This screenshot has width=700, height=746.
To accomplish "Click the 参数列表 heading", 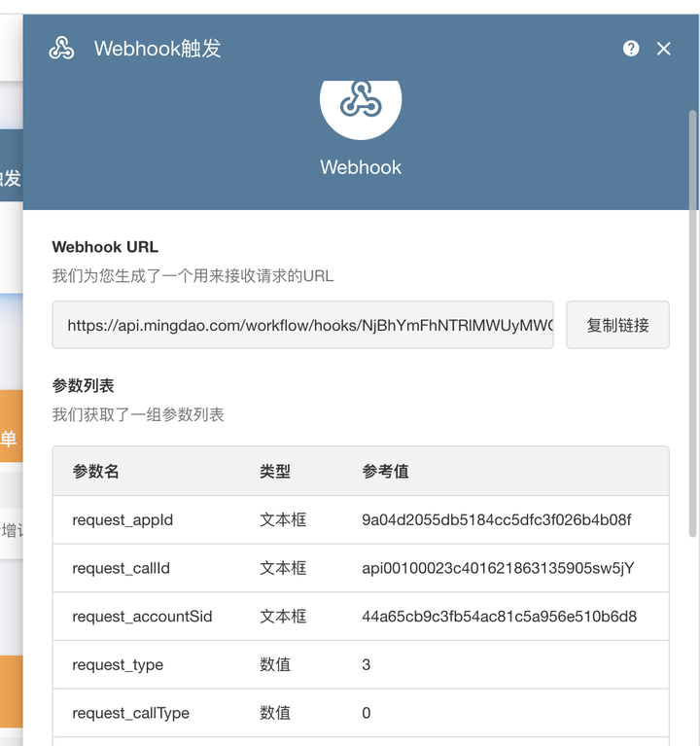I will 84,385.
